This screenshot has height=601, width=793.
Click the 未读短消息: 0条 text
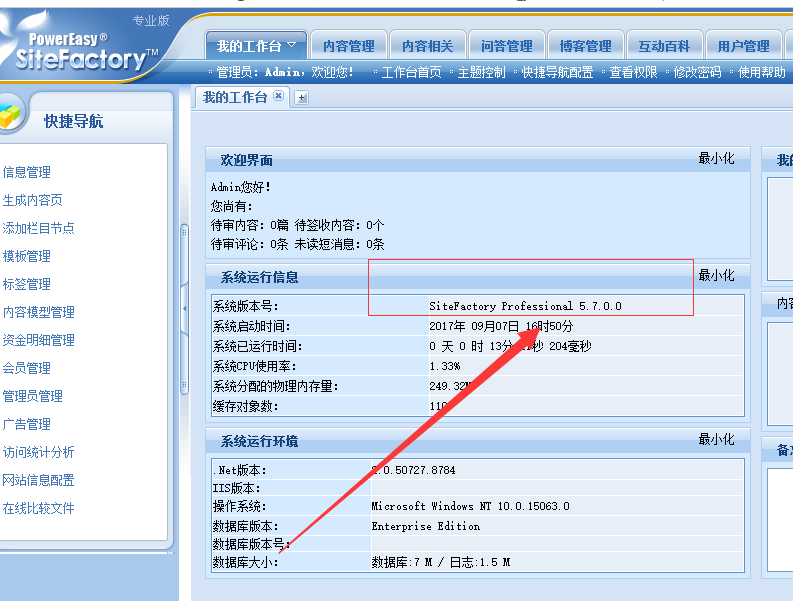click(x=339, y=244)
